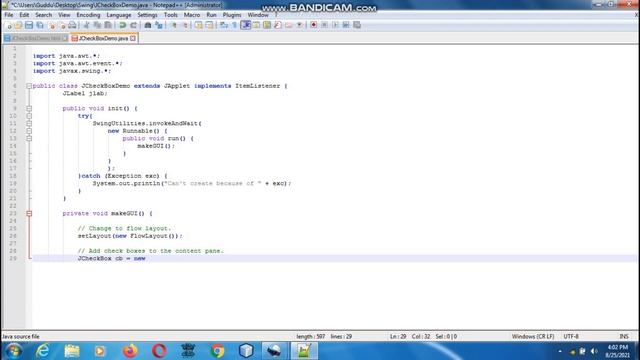Click the Notepad++ taskbar button

coord(304,351)
